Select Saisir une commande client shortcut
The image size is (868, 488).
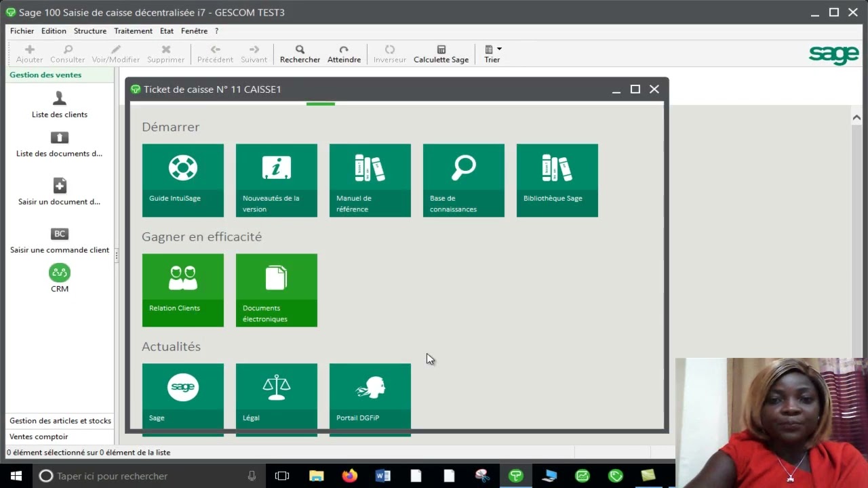pyautogui.click(x=60, y=241)
